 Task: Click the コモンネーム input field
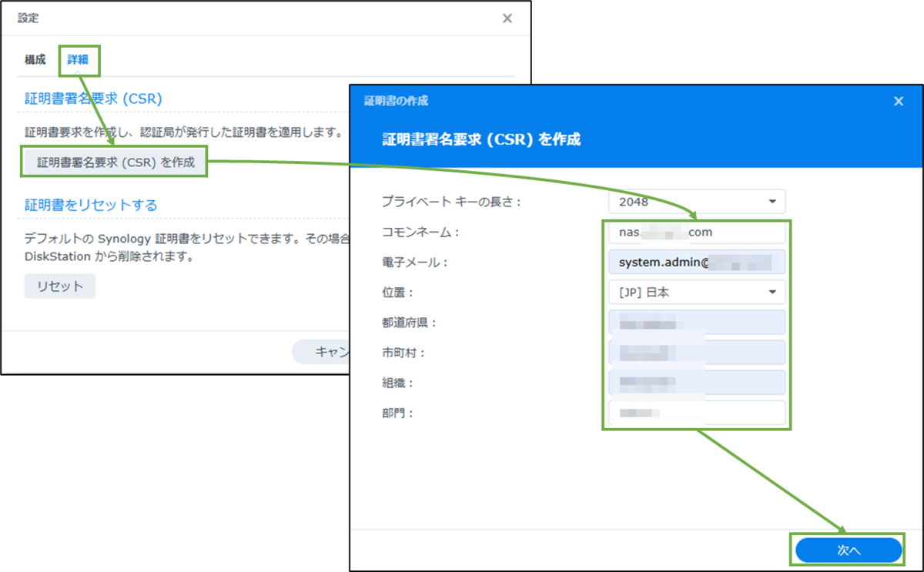697,232
